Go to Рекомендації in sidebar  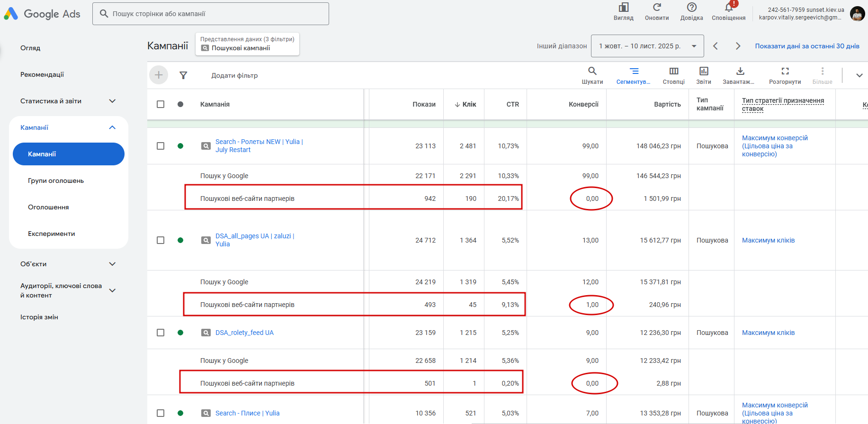(x=42, y=74)
